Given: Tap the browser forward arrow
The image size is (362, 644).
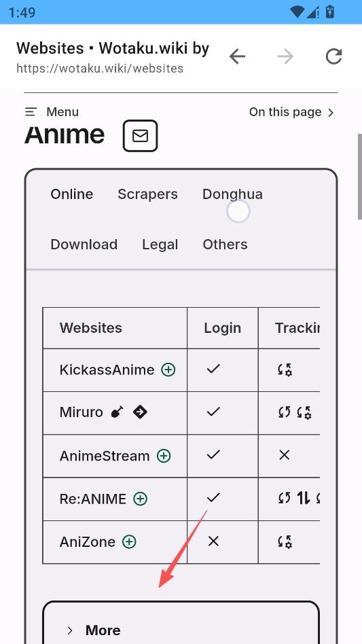Looking at the screenshot, I should (x=285, y=56).
